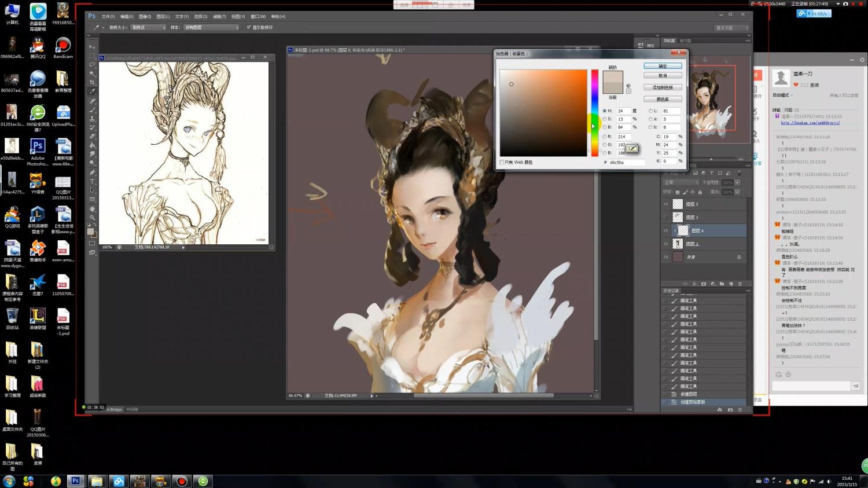Open eyedropper tool preset picker arrow

pyautogui.click(x=103, y=27)
